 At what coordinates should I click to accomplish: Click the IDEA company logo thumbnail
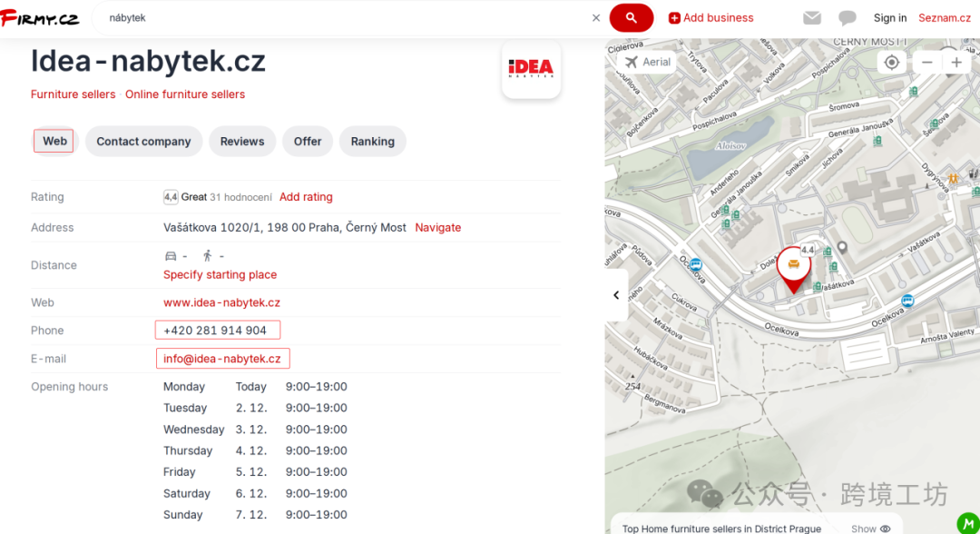click(x=531, y=69)
